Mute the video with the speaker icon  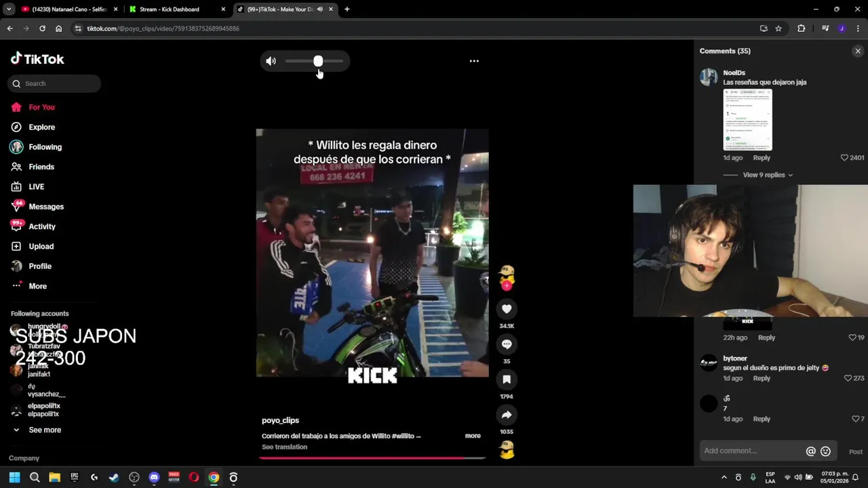[x=271, y=61]
